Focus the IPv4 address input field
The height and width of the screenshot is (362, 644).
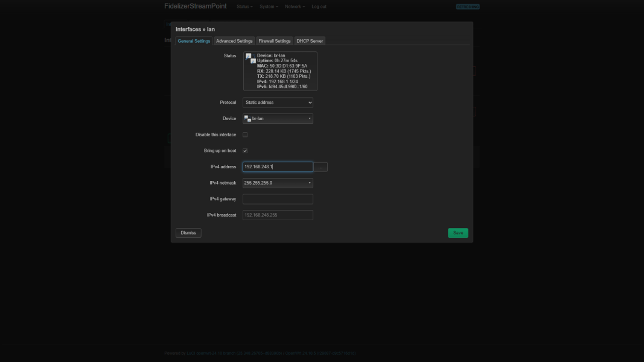pos(278,167)
